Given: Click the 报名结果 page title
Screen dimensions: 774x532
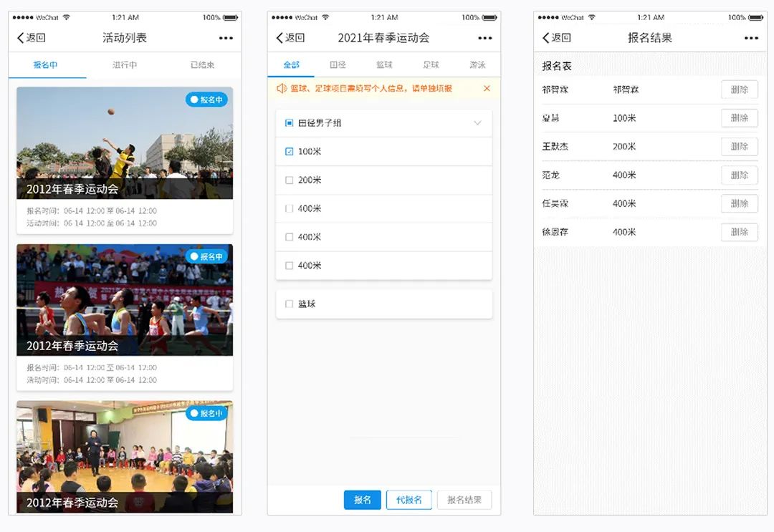Looking at the screenshot, I should tap(649, 38).
